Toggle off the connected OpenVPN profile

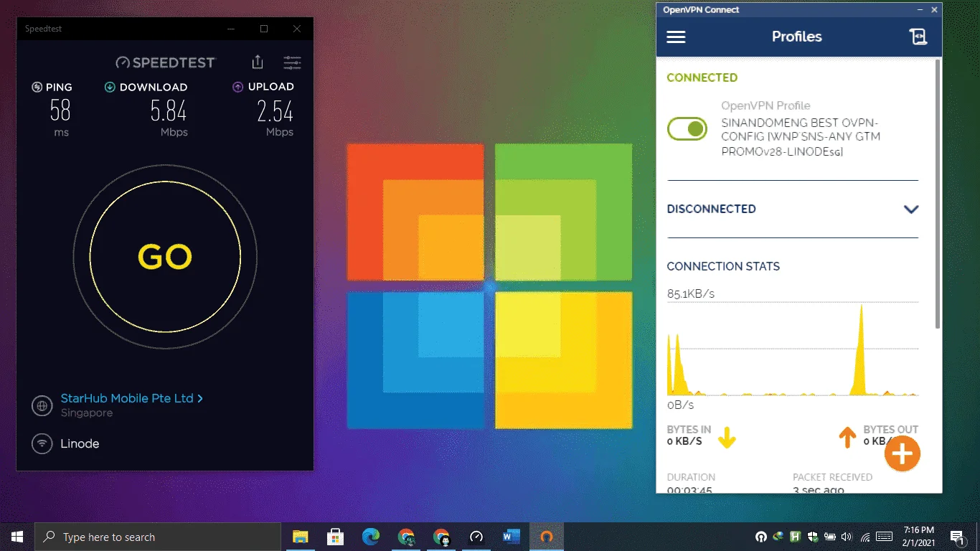coord(687,129)
